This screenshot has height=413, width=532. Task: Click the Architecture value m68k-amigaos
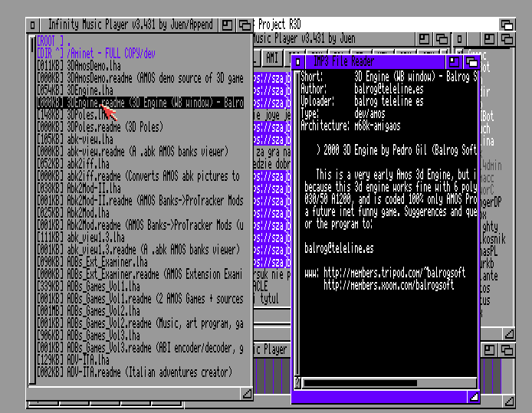tap(377, 126)
